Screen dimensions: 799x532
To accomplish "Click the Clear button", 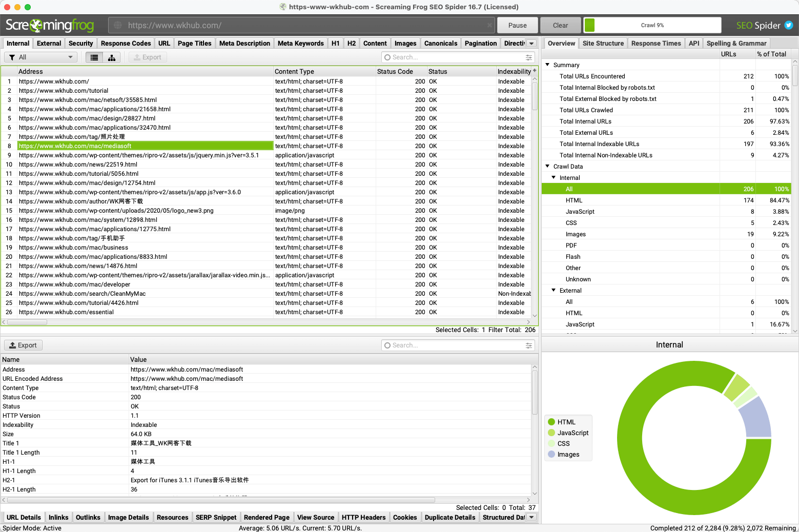I will tap(561, 25).
